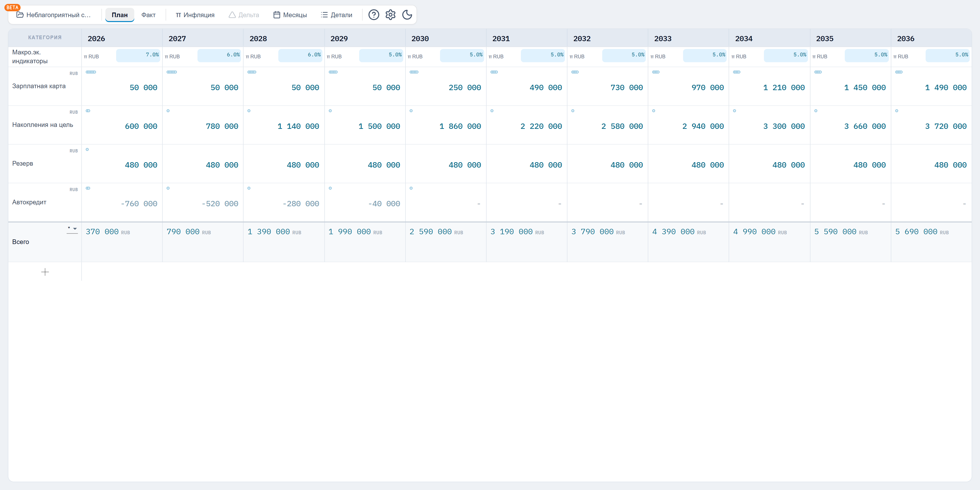Image resolution: width=980 pixels, height=490 pixels.
Task: Select the Накопления на цель category
Action: (43, 125)
